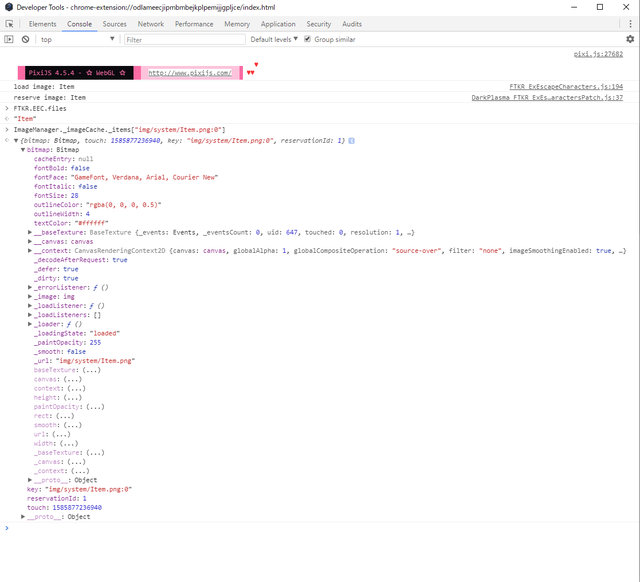Evaluate the baseTexture (...) getter
This screenshot has height=582, width=640.
91,370
